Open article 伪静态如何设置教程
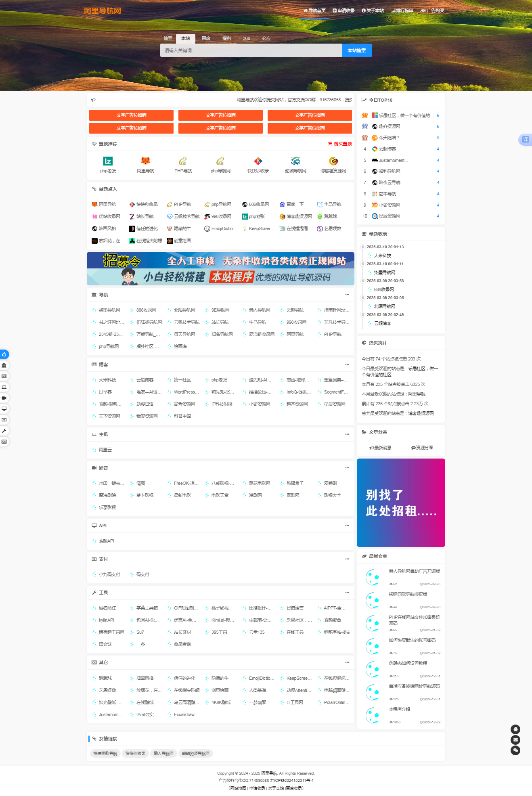The image size is (532, 796). (408, 663)
